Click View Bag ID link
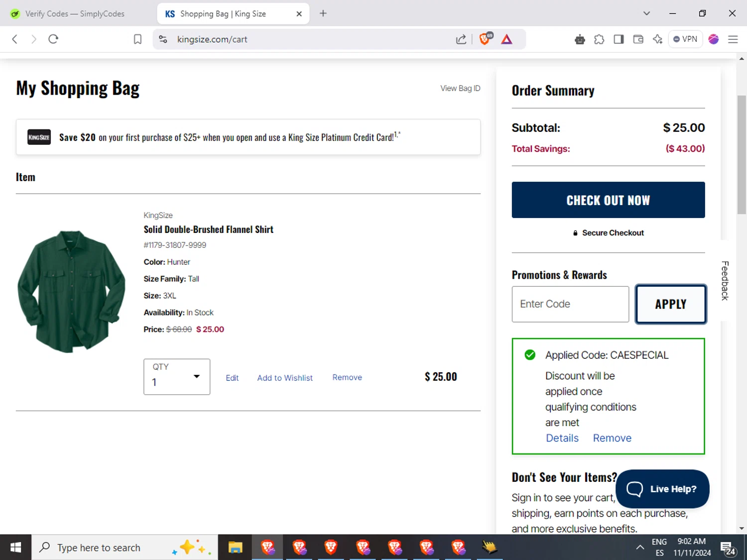This screenshot has height=560, width=747. point(460,88)
